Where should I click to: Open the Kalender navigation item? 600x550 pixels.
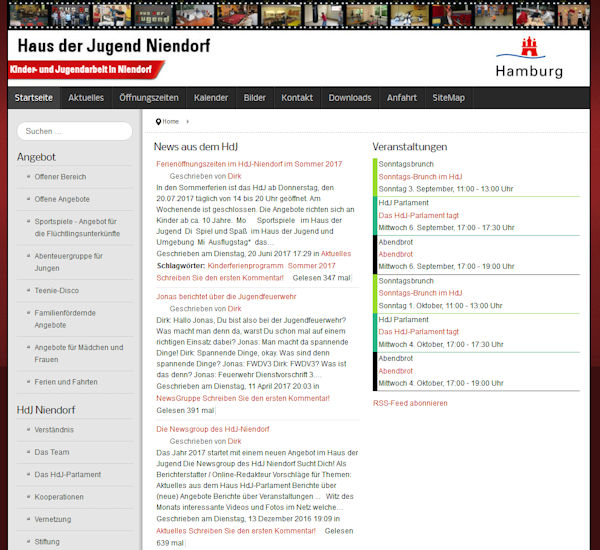(211, 98)
